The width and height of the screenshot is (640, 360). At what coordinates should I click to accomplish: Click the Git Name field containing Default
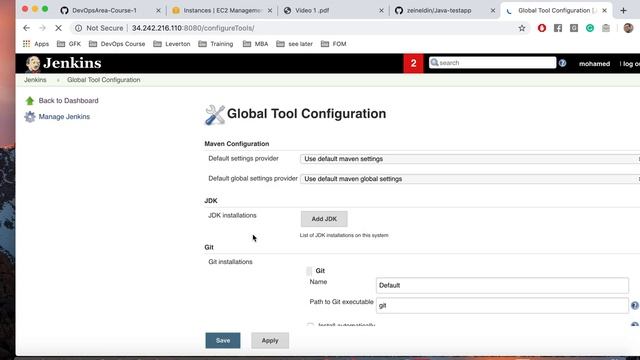[x=502, y=285]
